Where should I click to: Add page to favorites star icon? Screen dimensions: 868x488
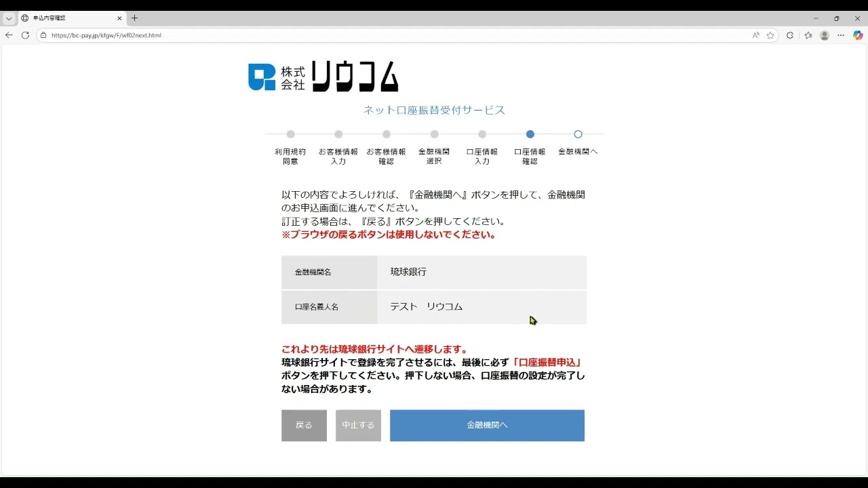[770, 35]
